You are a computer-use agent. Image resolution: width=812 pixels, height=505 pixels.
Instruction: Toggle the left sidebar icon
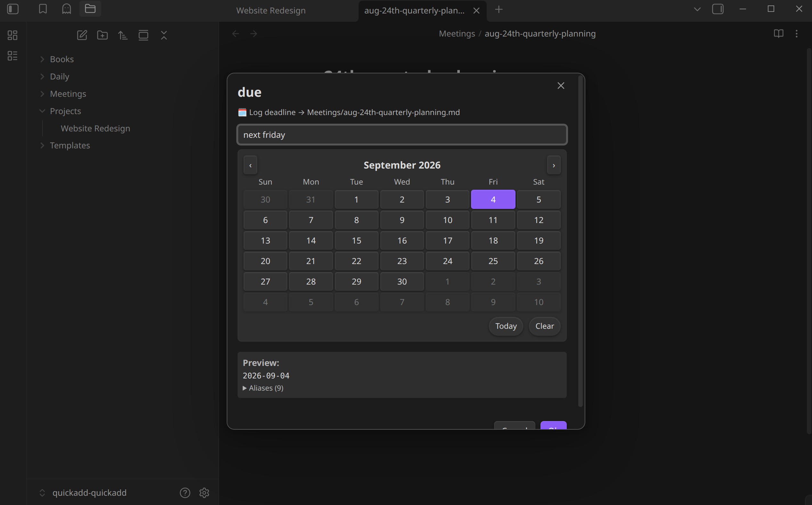tap(13, 9)
